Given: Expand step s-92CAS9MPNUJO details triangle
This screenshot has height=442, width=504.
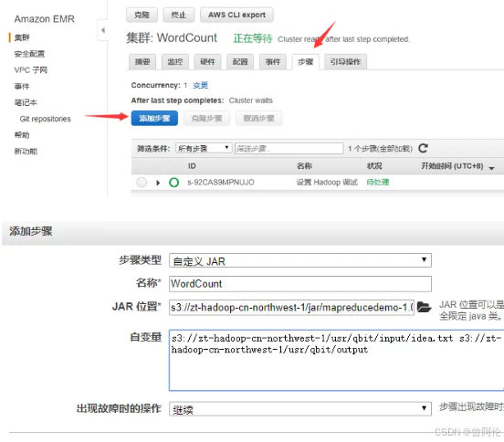Looking at the screenshot, I should point(158,183).
